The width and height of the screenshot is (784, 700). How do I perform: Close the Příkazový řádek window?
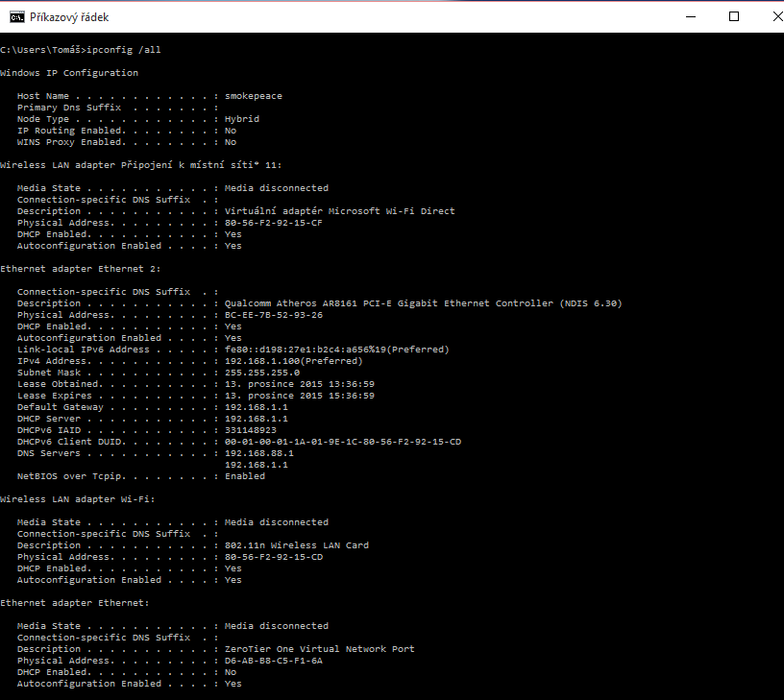point(777,17)
